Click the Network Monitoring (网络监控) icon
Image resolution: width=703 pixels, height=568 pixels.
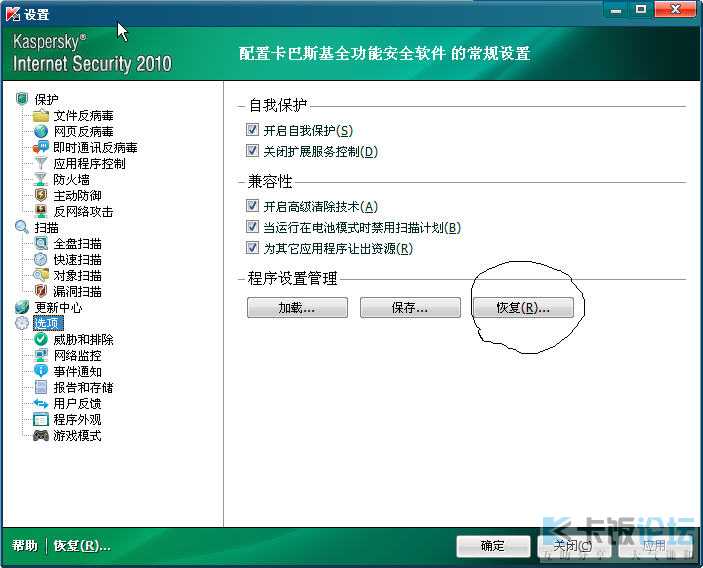pos(41,356)
